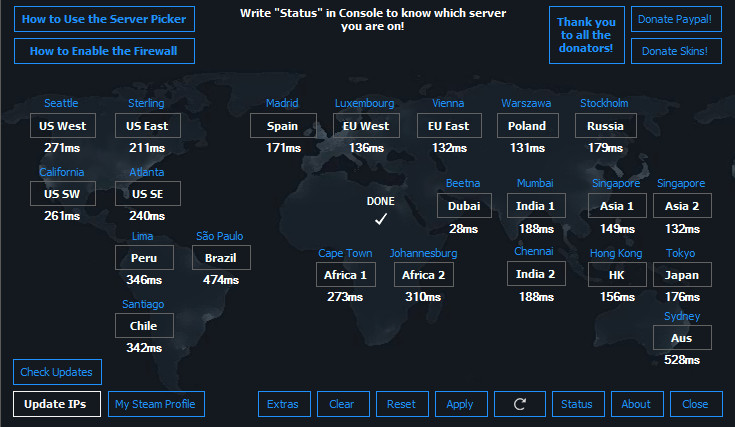Click the 528ms ping value under Aus

pos(682,360)
